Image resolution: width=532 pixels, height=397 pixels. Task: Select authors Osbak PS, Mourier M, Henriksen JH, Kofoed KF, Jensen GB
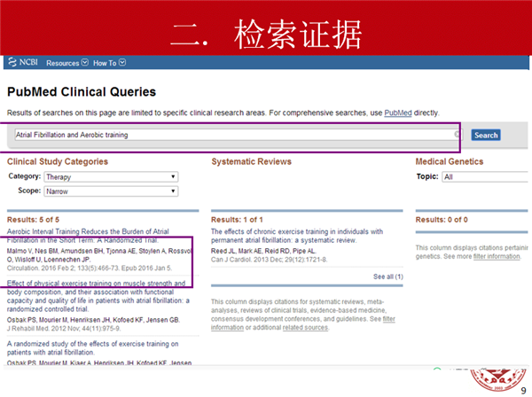point(93,320)
